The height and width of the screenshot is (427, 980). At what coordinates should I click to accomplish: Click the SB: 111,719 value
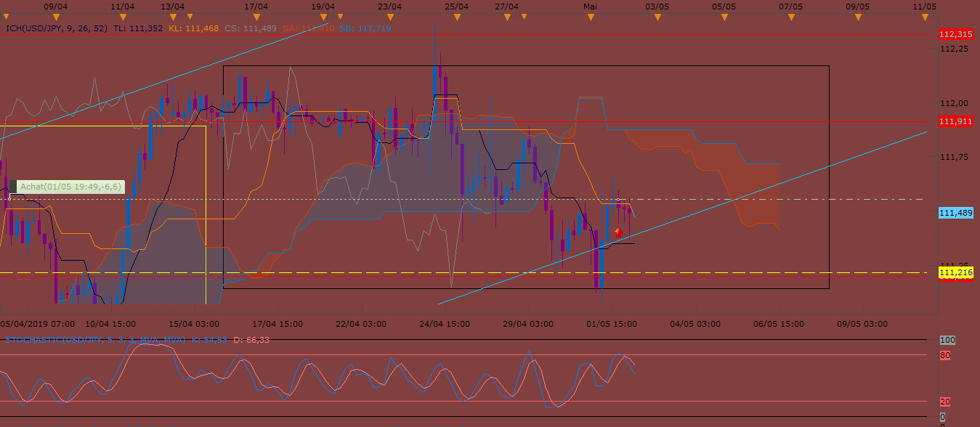click(364, 28)
